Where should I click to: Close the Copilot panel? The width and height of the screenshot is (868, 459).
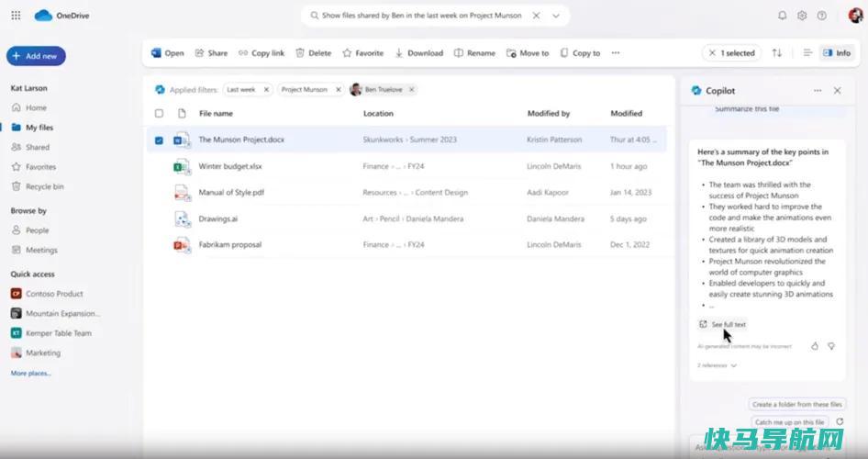click(x=837, y=91)
